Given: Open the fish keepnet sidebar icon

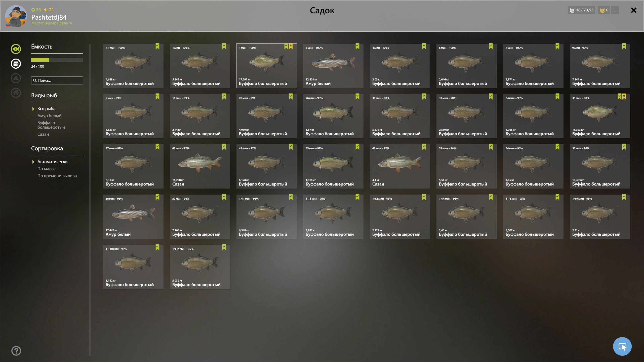Looking at the screenshot, I should click(x=16, y=49).
